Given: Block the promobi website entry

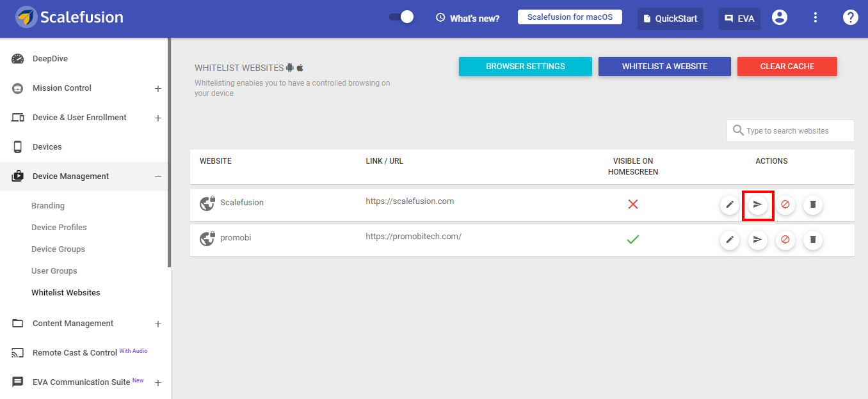Looking at the screenshot, I should coord(785,240).
